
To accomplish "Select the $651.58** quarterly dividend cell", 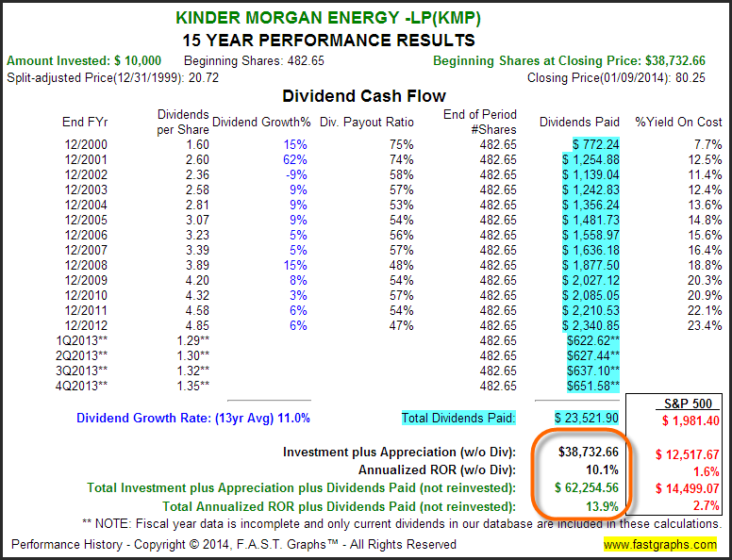I will click(593, 386).
